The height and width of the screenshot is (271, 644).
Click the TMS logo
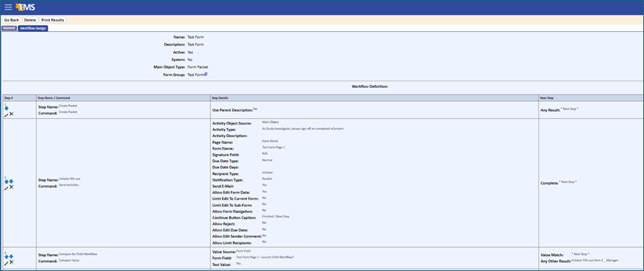tap(25, 7)
